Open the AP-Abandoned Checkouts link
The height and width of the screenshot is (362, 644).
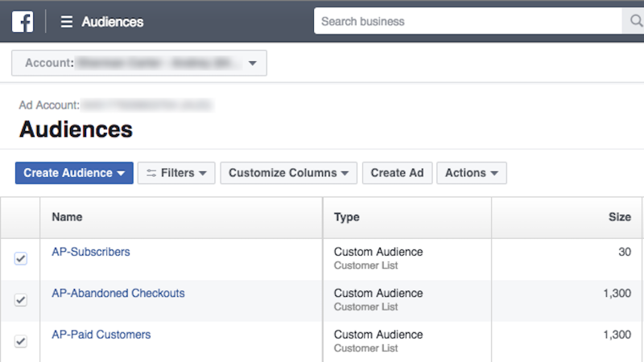tap(118, 293)
